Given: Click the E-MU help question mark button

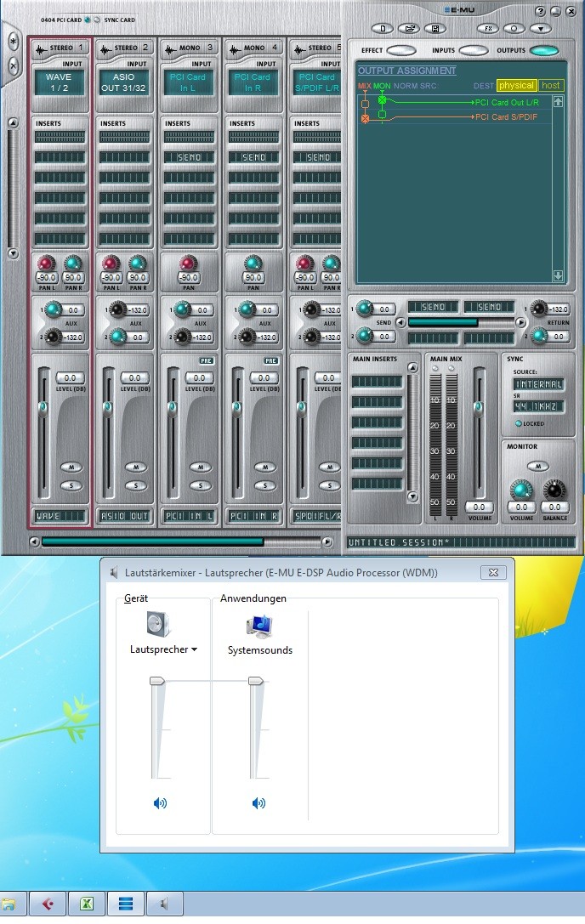Looking at the screenshot, I should point(540,11).
